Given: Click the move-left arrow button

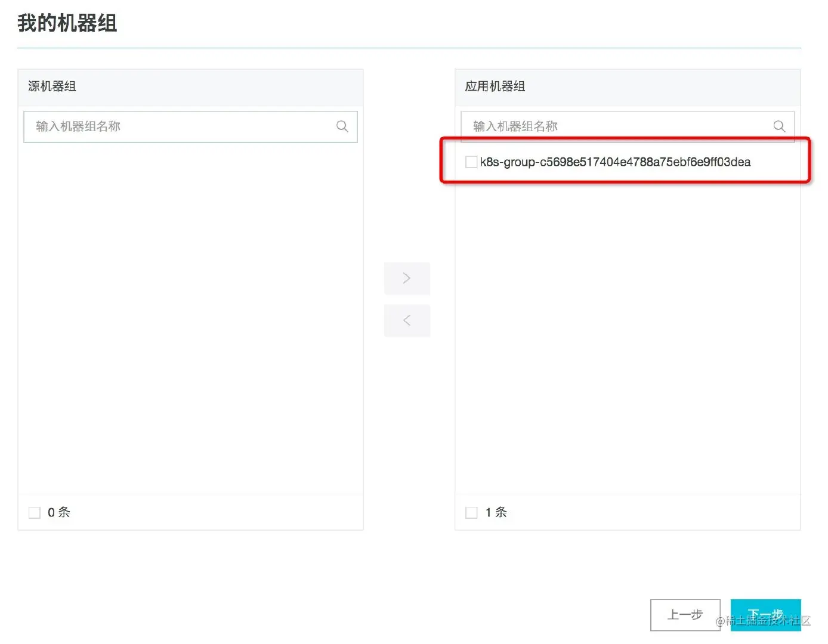Looking at the screenshot, I should pos(407,320).
